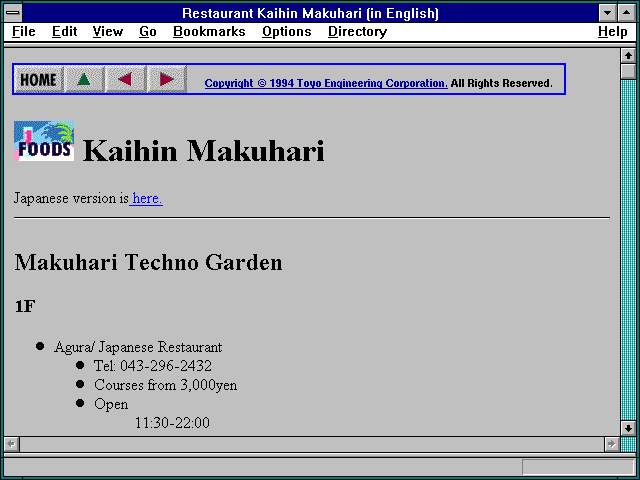Open the Edit menu
640x480 pixels.
click(64, 31)
